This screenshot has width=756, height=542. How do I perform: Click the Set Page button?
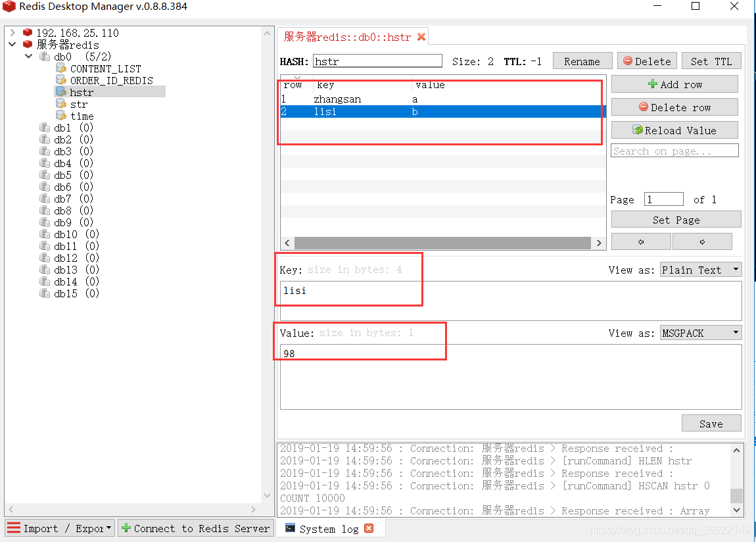coord(676,220)
